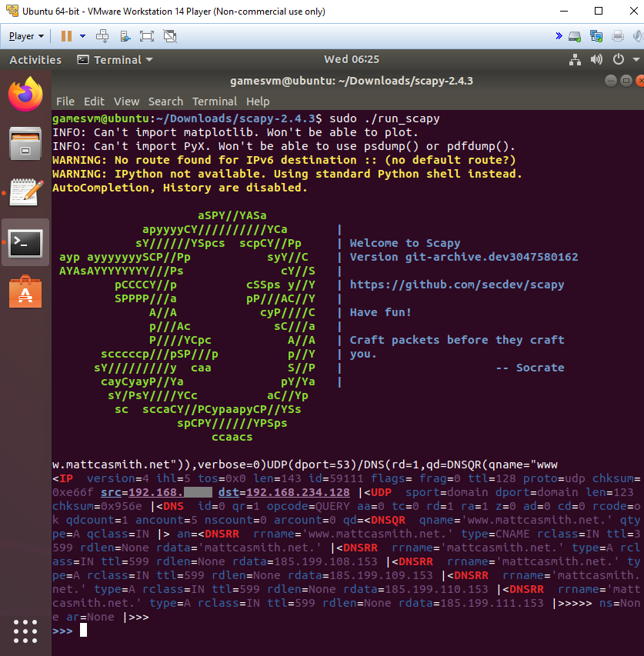The height and width of the screenshot is (656, 644).
Task: Open the Player menu dropdown
Action: coord(26,36)
